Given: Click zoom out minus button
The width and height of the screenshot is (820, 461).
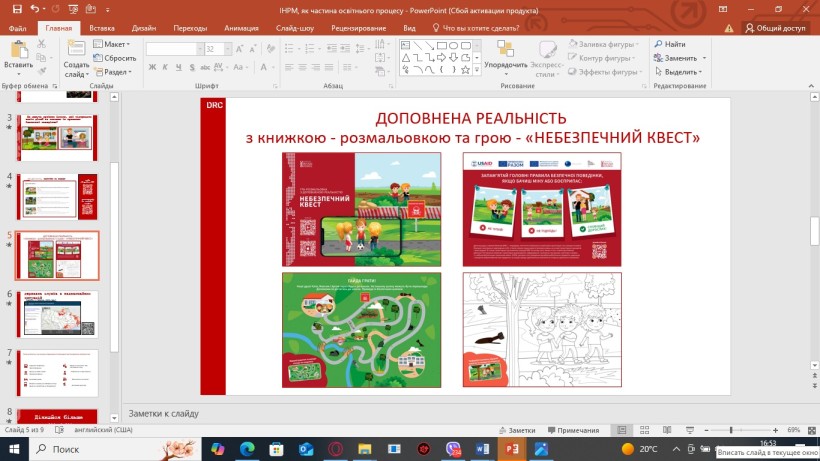Looking at the screenshot, I should [707, 430].
